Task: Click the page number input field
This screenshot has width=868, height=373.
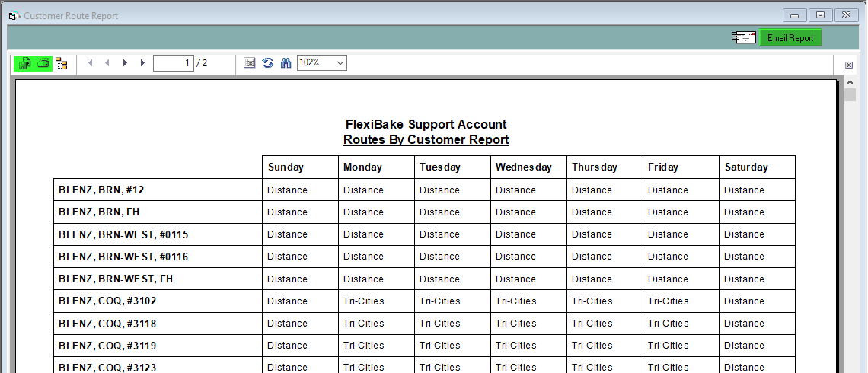Action: tap(174, 63)
